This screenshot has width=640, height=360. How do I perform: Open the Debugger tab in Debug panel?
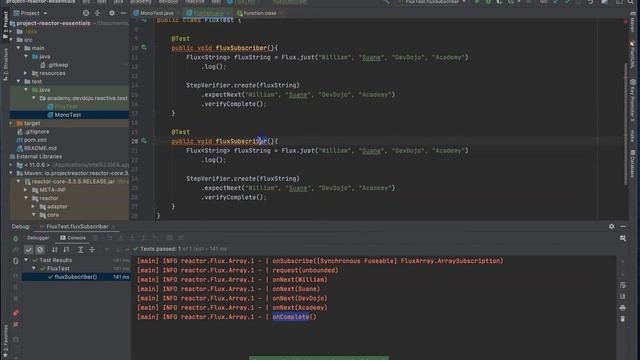(x=38, y=238)
